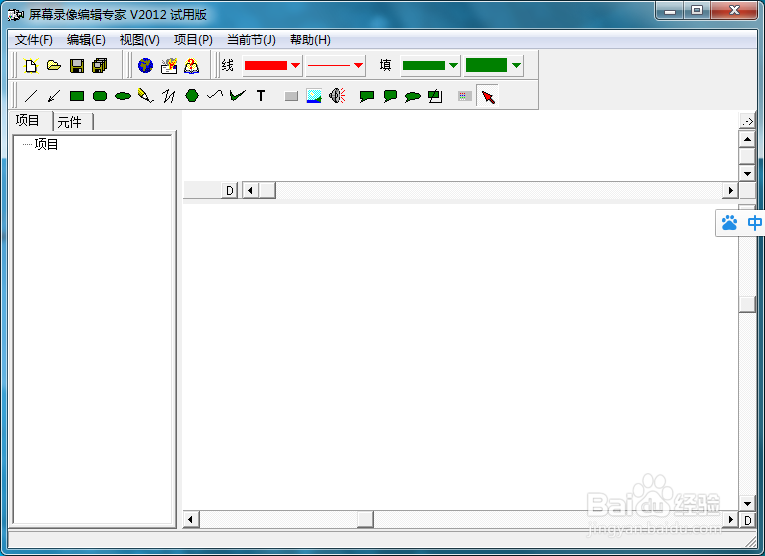Image resolution: width=765 pixels, height=556 pixels.
Task: Open the 视图(V) menu
Action: 140,40
